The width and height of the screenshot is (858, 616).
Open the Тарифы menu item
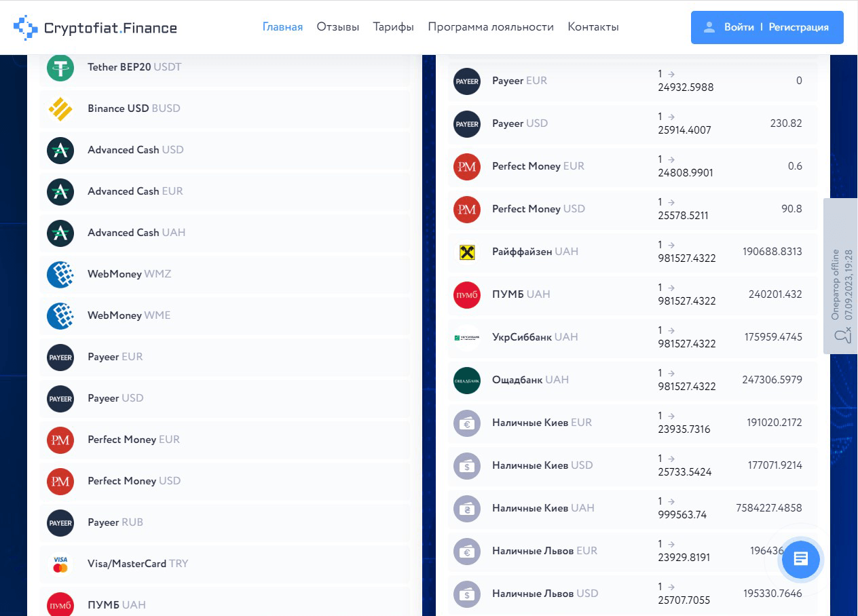tap(394, 27)
